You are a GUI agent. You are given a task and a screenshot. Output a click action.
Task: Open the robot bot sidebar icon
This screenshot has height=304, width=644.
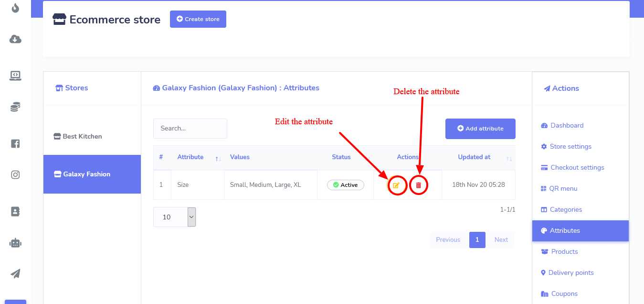15,243
